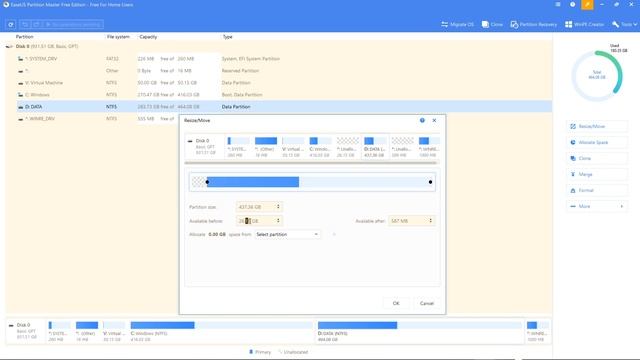
Task: Select (Other) block in bottom disk map
Action: point(87,331)
